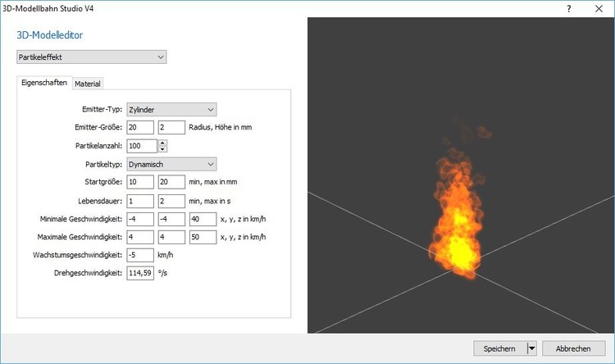Open the Partikeleffekt model type dropdown

click(91, 57)
